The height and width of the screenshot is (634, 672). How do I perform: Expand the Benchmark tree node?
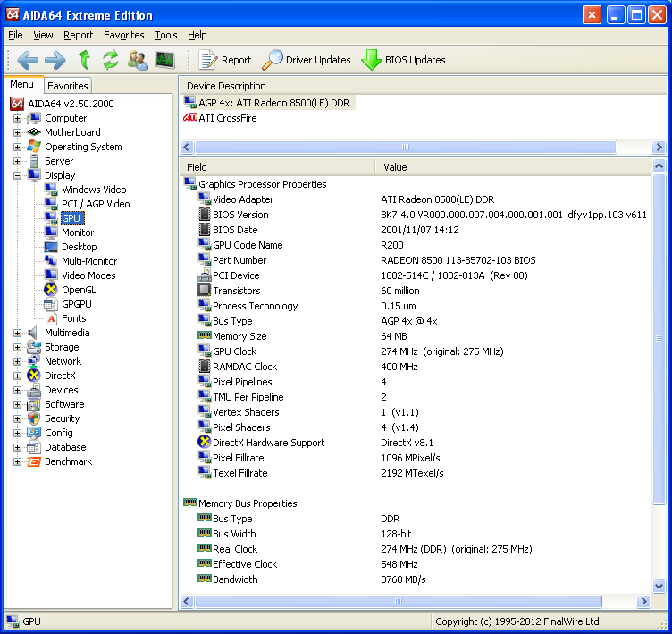coord(17,462)
